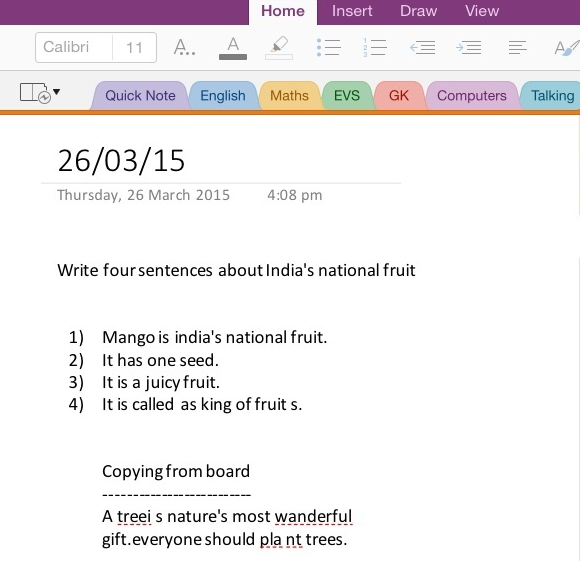Open the text styles brush icon

click(x=567, y=48)
